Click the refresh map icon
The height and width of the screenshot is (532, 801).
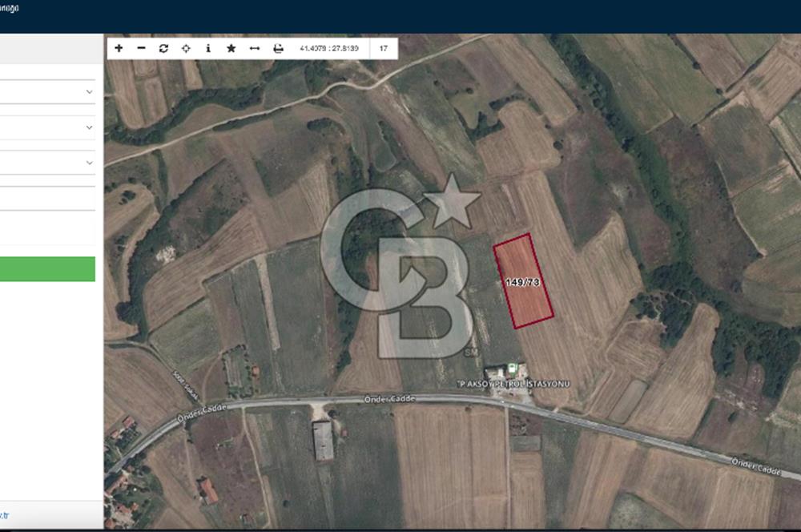coord(163,48)
